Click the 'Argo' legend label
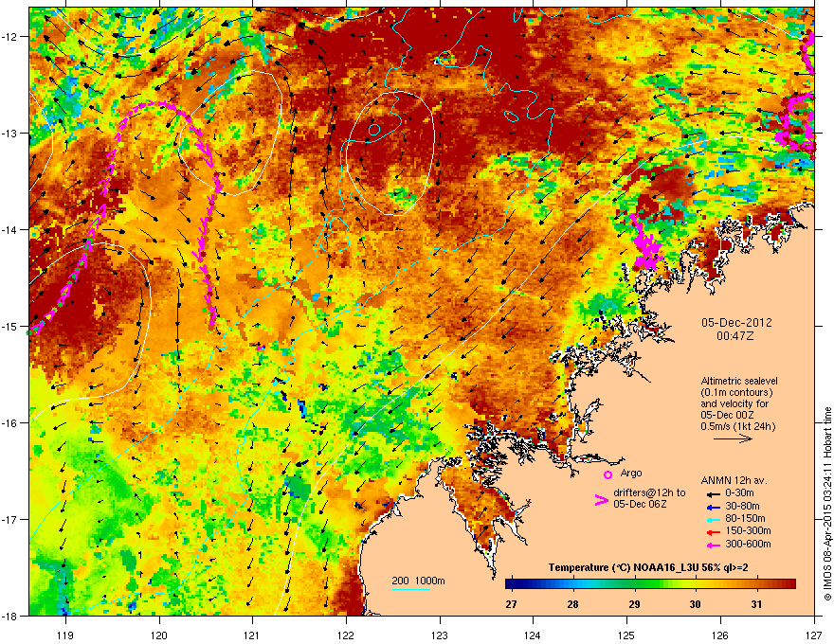The image size is (834, 644). pos(631,473)
